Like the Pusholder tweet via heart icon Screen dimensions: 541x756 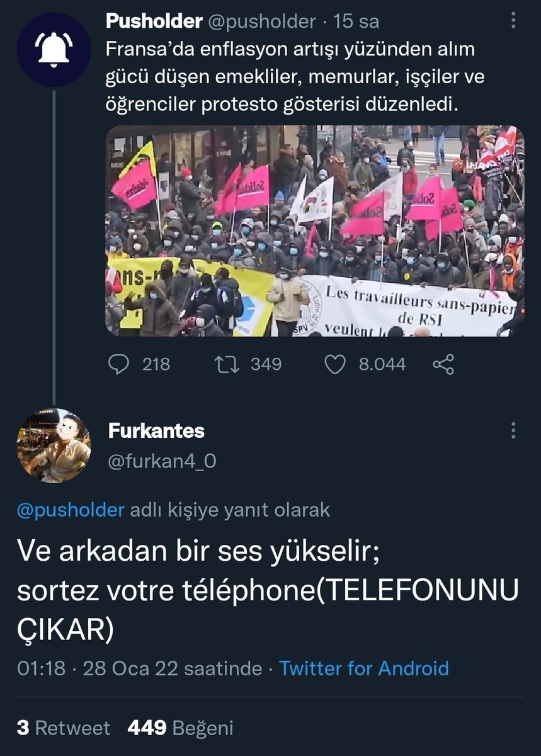click(336, 364)
